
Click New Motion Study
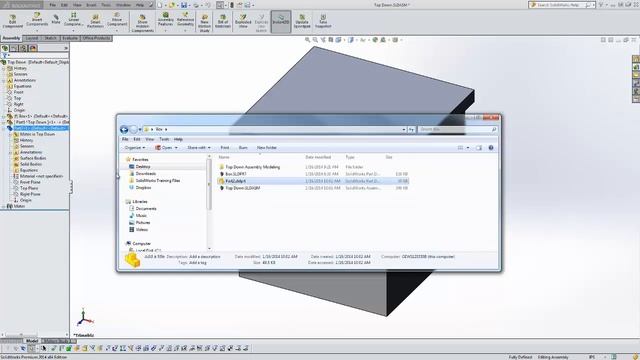click(x=204, y=23)
